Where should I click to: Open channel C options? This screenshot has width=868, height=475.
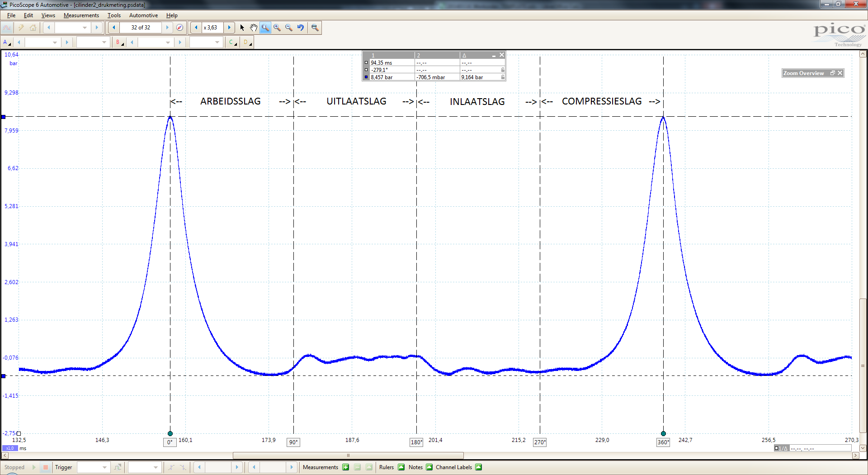point(232,42)
